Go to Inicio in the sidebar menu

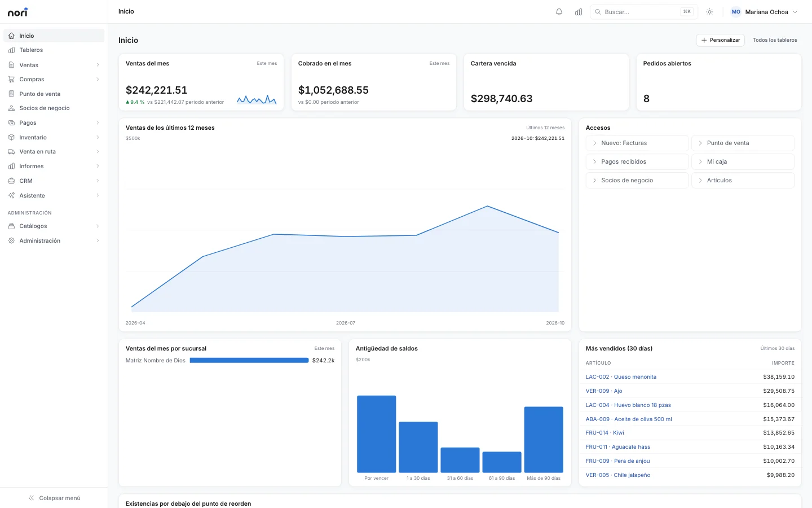(x=54, y=36)
